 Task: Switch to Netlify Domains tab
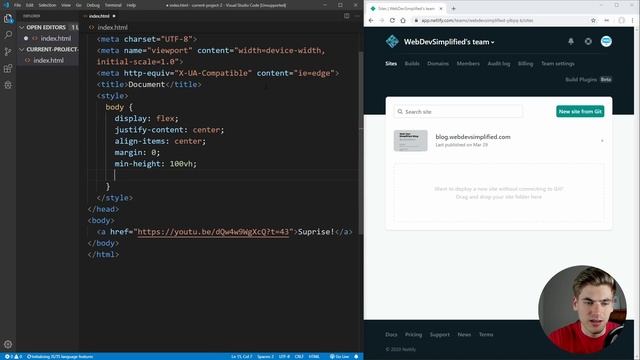438,64
